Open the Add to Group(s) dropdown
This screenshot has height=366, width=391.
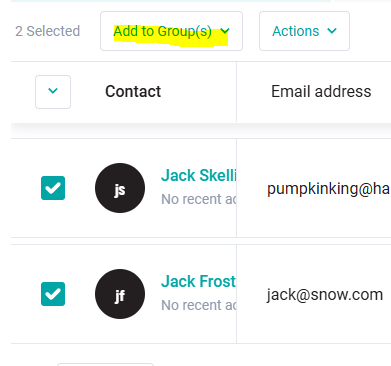click(171, 31)
